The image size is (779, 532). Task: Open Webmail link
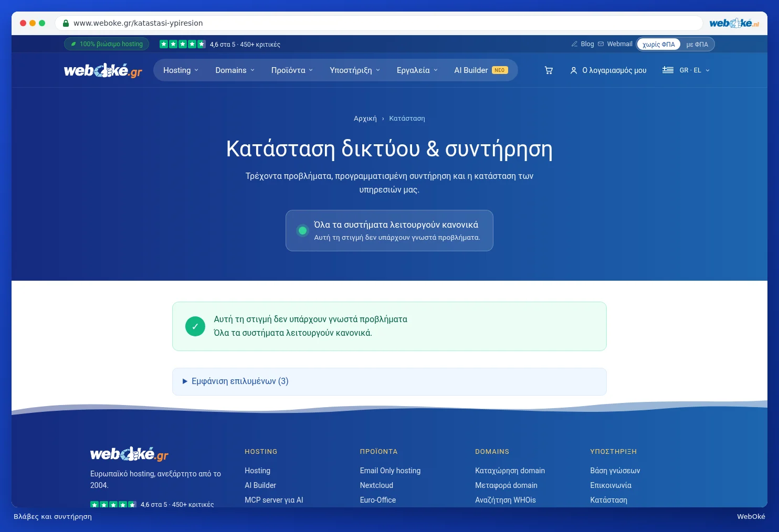point(615,44)
